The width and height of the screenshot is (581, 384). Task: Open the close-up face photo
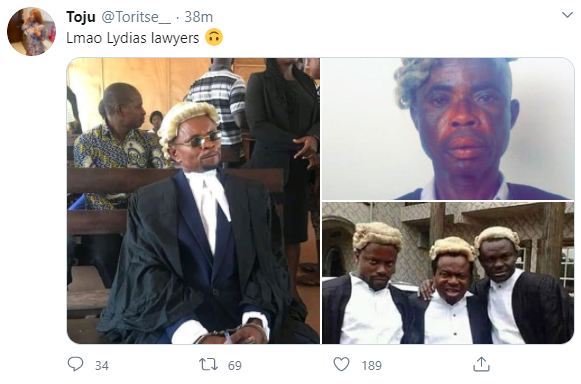[x=448, y=129]
